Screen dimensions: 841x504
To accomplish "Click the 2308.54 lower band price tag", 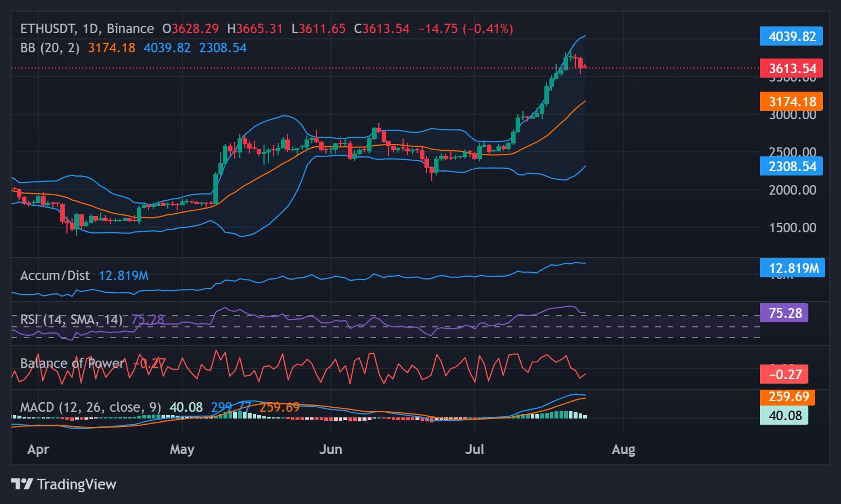I will pyautogui.click(x=791, y=166).
